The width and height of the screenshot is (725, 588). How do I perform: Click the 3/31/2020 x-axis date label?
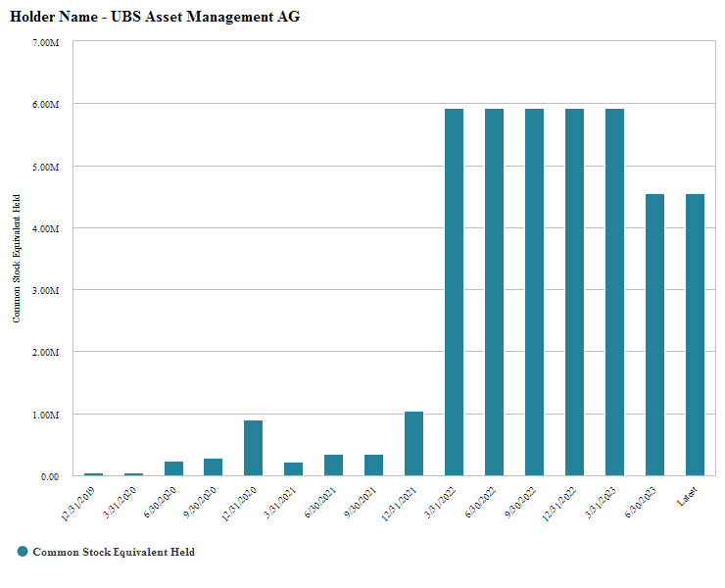point(120,503)
